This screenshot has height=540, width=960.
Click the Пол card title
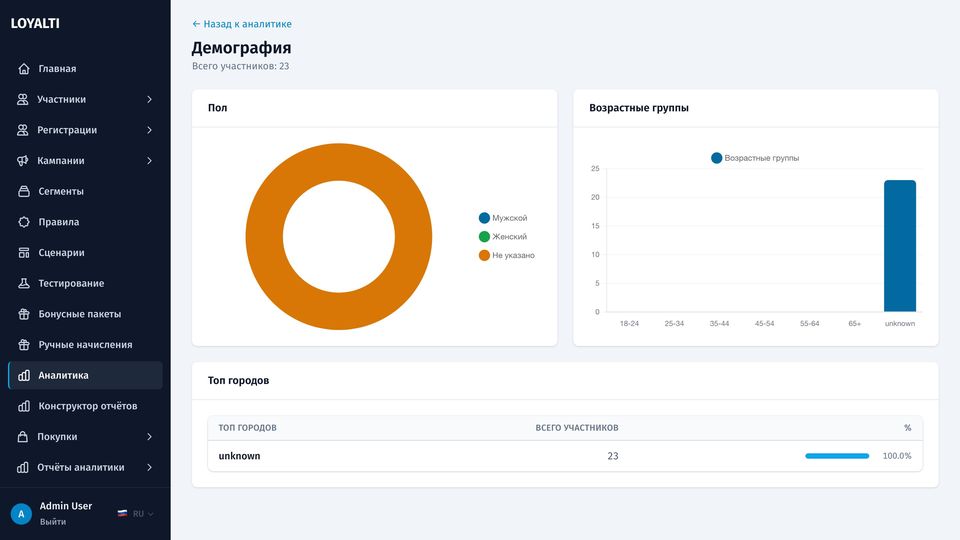coord(217,108)
